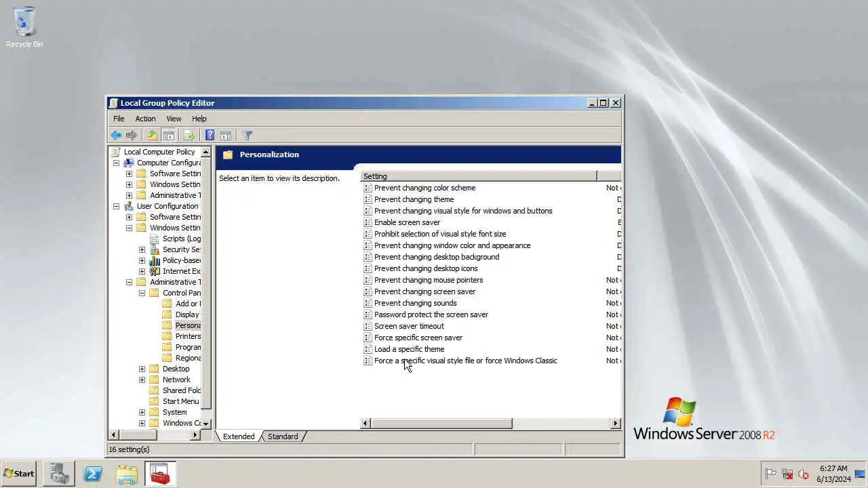The width and height of the screenshot is (868, 488).
Task: Click the Security Settings lock icon
Action: [155, 249]
